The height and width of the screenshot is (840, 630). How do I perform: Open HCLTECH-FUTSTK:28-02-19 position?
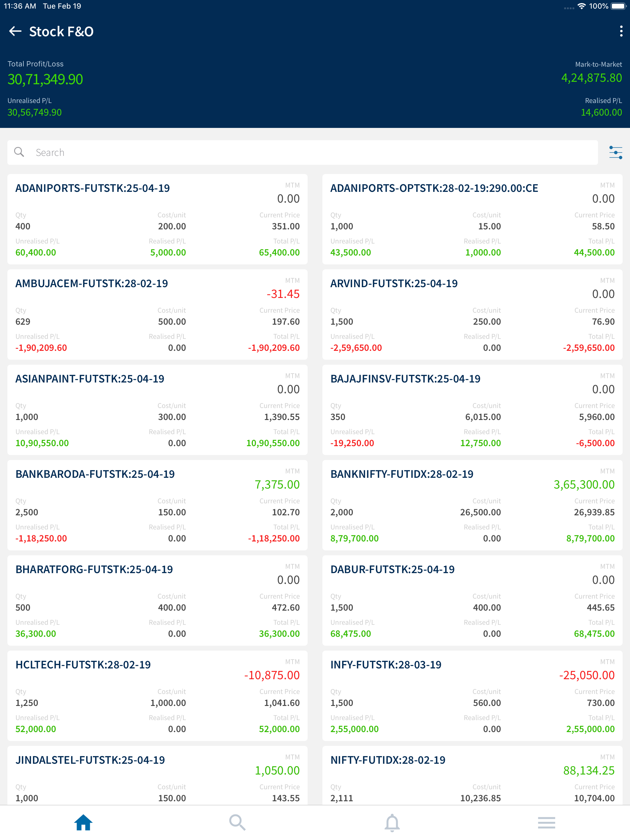[157, 696]
